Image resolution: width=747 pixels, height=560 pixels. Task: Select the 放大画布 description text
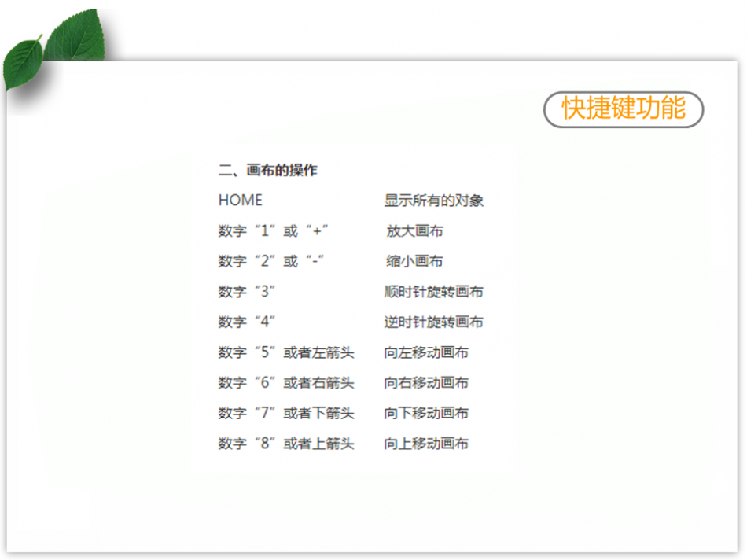[414, 231]
